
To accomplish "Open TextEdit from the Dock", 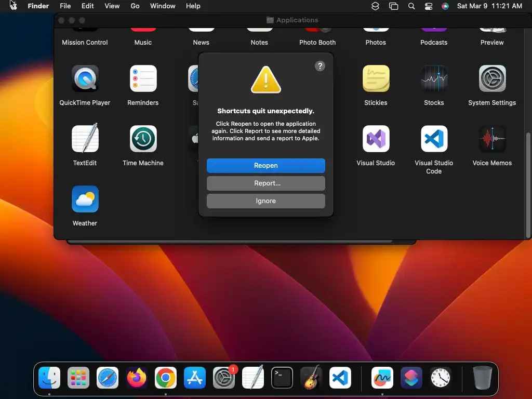I will coord(253,378).
